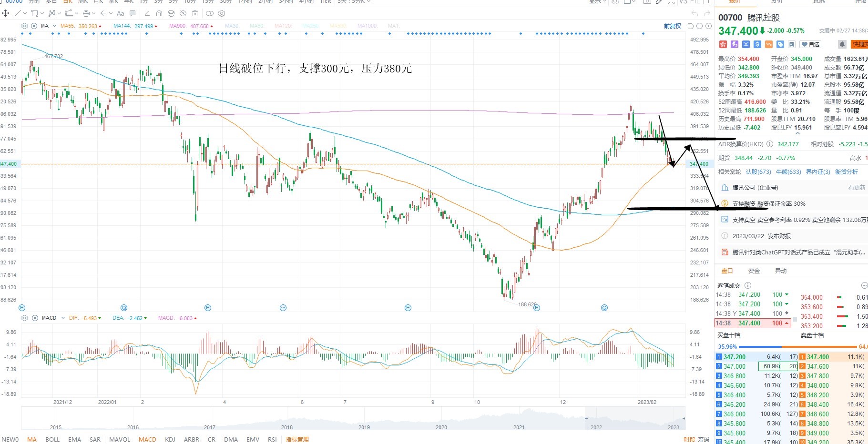Image resolution: width=868 pixels, height=444 pixels.
Task: Open the MA indicator settings gear
Action: (x=24, y=26)
